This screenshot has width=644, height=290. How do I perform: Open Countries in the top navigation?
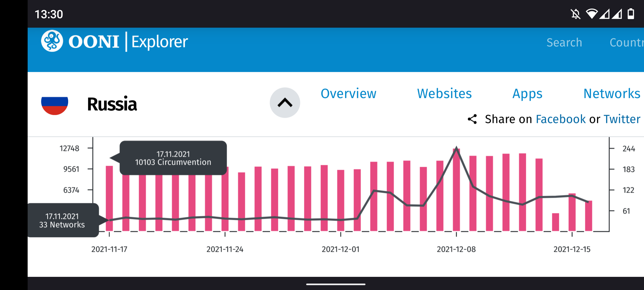[627, 42]
